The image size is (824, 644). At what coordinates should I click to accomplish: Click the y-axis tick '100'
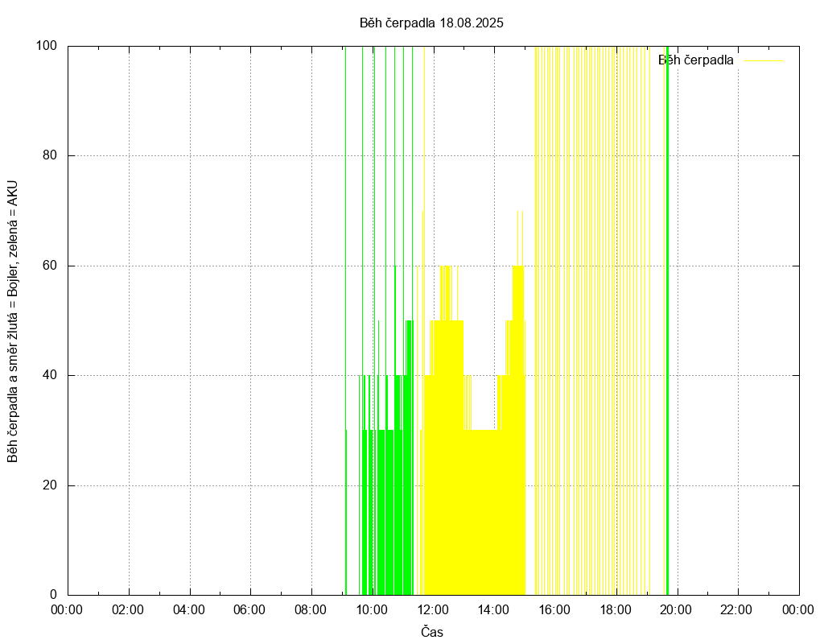(46, 46)
